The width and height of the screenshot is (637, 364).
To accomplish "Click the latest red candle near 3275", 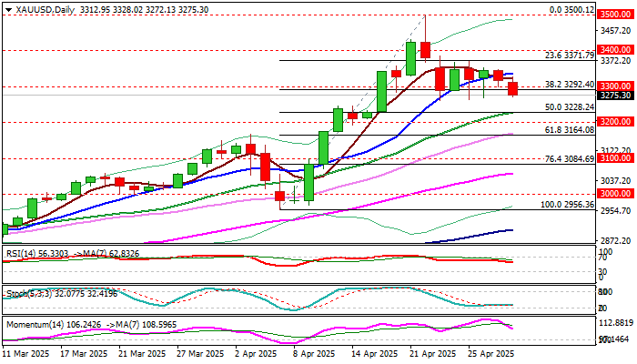I will 513,88.
